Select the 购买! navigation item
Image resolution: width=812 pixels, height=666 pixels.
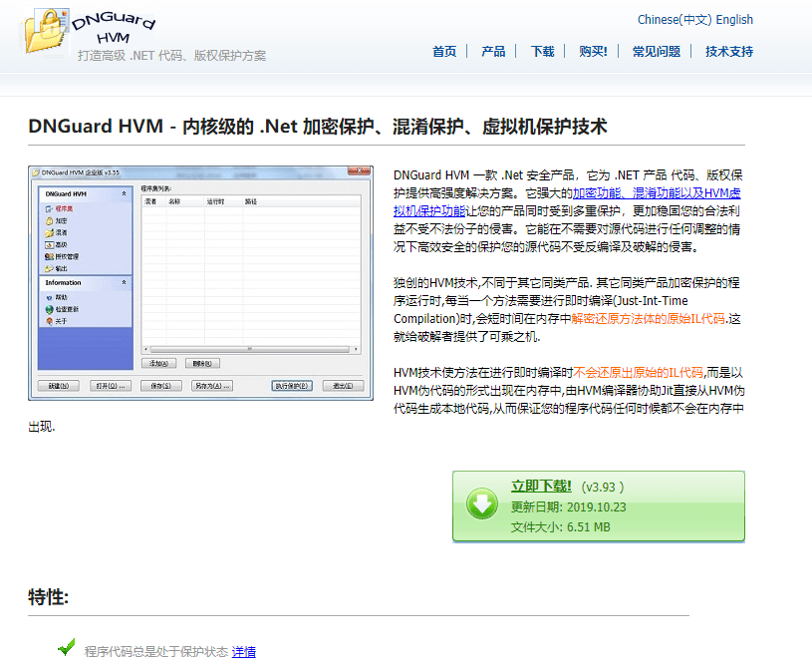tap(593, 51)
